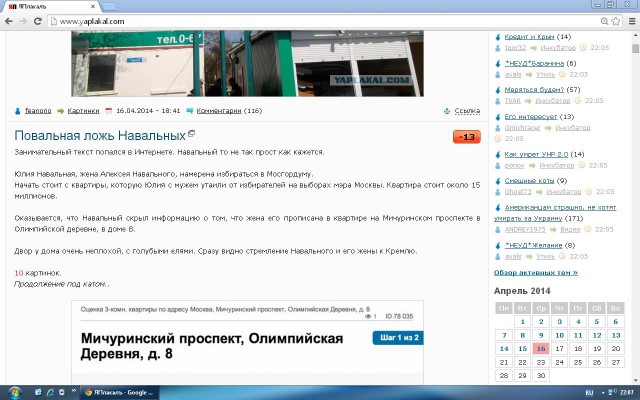Select April 13 in the calendar
Viewport: 640px width, 400px height.
(x=616, y=335)
